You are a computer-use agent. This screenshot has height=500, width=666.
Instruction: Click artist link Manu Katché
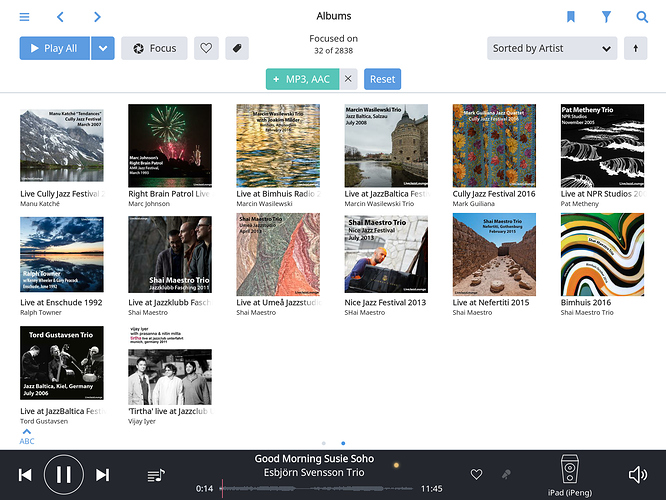pyautogui.click(x=40, y=204)
